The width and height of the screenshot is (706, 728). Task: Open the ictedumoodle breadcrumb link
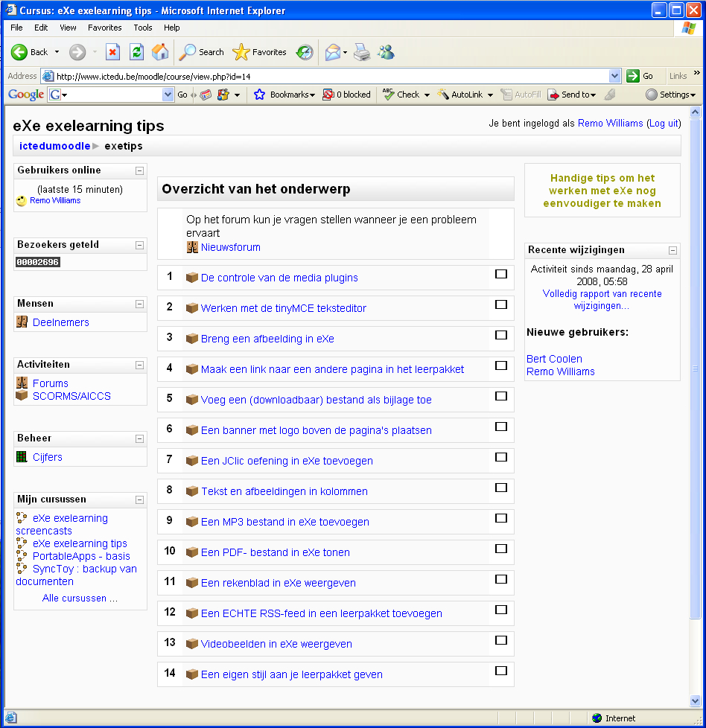pos(54,146)
